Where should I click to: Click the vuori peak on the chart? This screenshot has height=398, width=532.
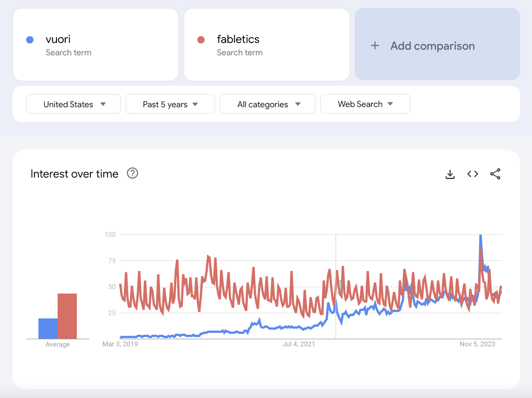(x=480, y=236)
